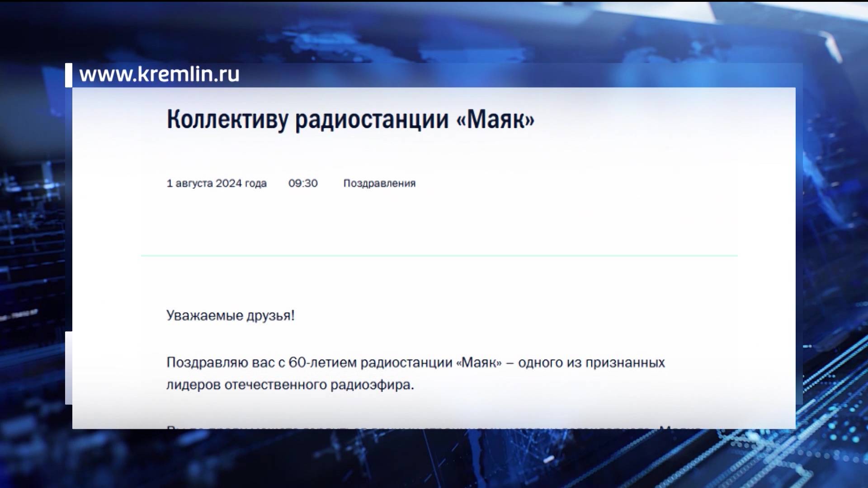This screenshot has width=868, height=488.
Task: Click the word друзья in the greeting
Action: coord(269,315)
